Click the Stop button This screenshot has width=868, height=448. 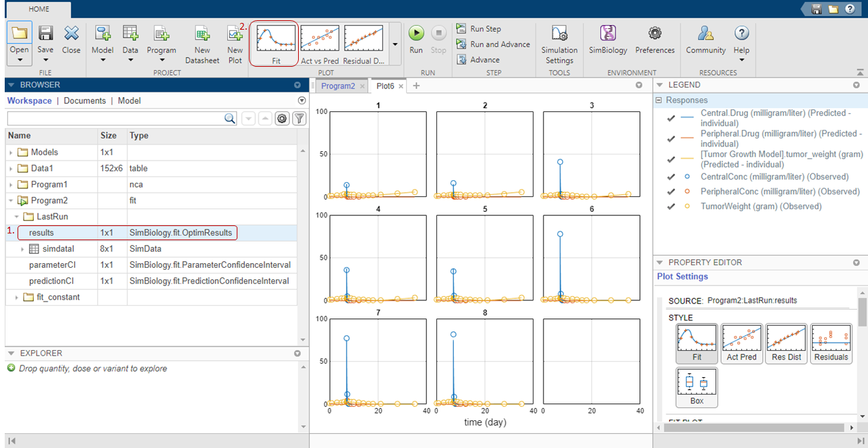[438, 33]
